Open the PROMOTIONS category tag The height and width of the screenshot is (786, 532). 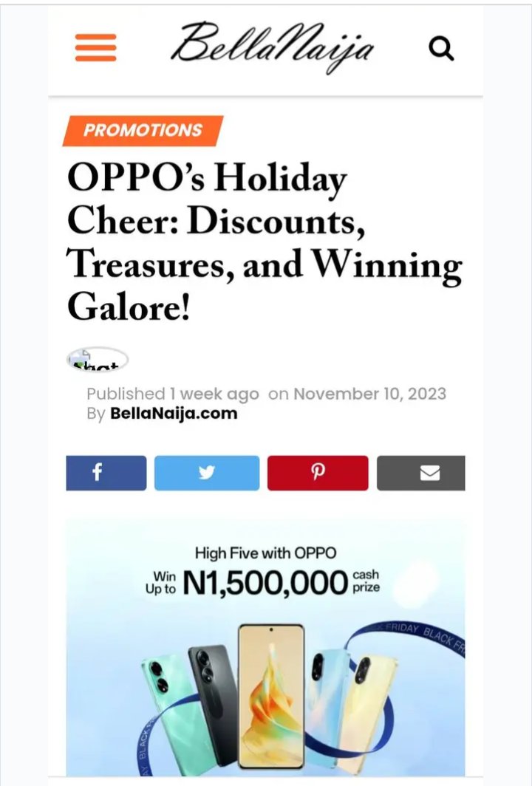pos(143,130)
